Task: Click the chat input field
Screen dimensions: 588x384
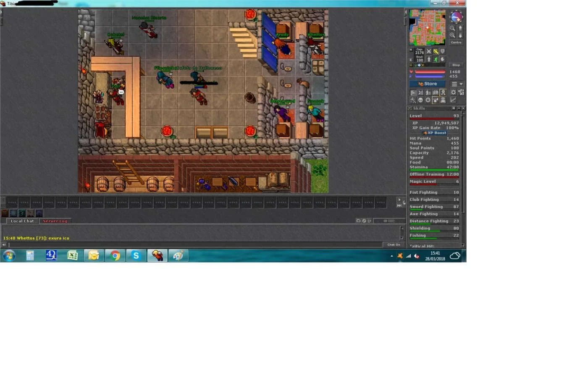Action: coord(195,245)
